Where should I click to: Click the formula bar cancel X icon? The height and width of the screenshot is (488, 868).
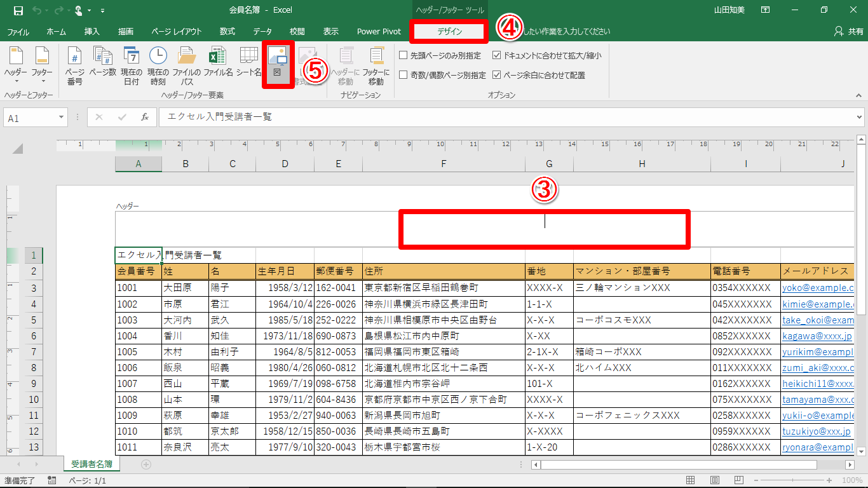(99, 117)
